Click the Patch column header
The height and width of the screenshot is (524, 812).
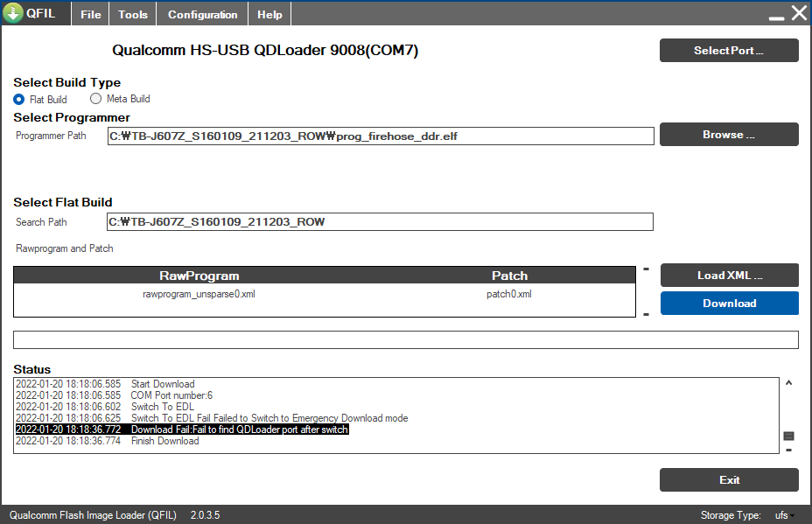509,276
